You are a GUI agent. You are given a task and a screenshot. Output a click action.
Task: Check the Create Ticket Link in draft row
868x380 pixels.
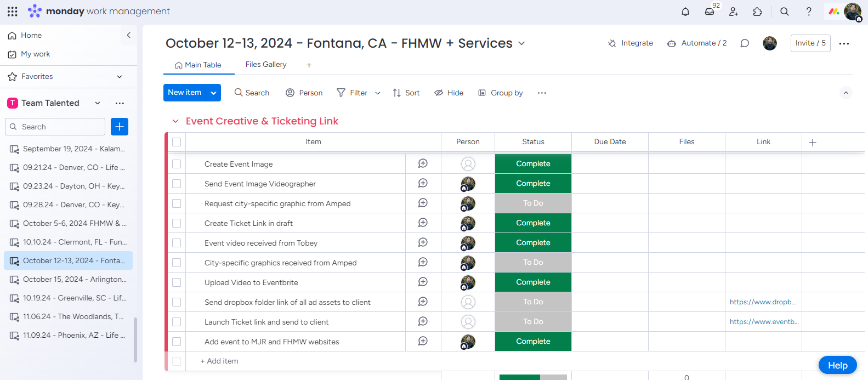(177, 223)
